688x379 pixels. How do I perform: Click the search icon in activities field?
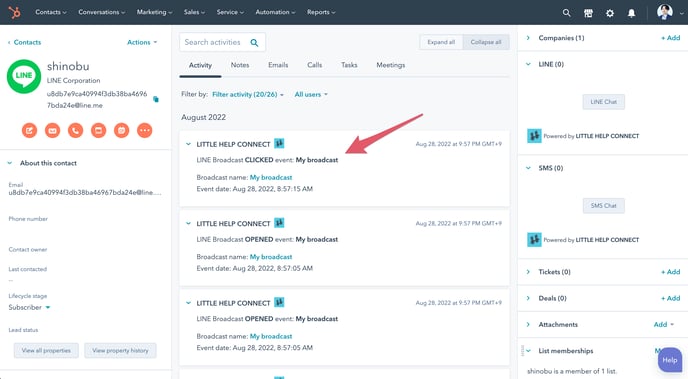[254, 43]
